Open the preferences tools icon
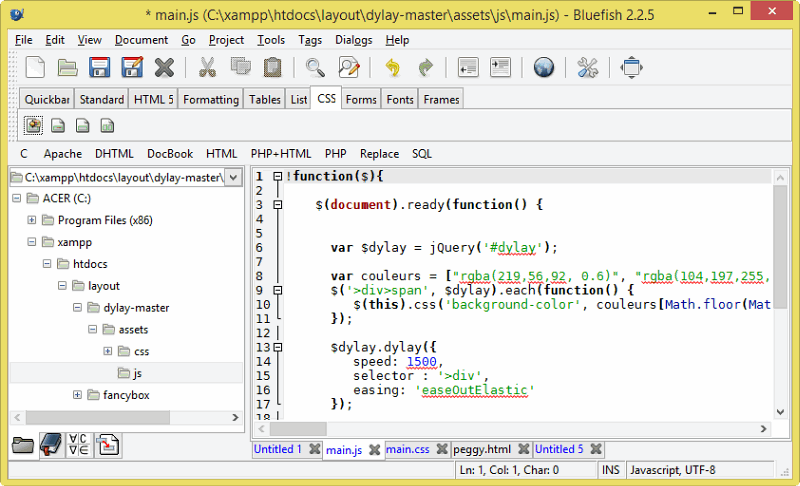800x486 pixels. pyautogui.click(x=587, y=67)
